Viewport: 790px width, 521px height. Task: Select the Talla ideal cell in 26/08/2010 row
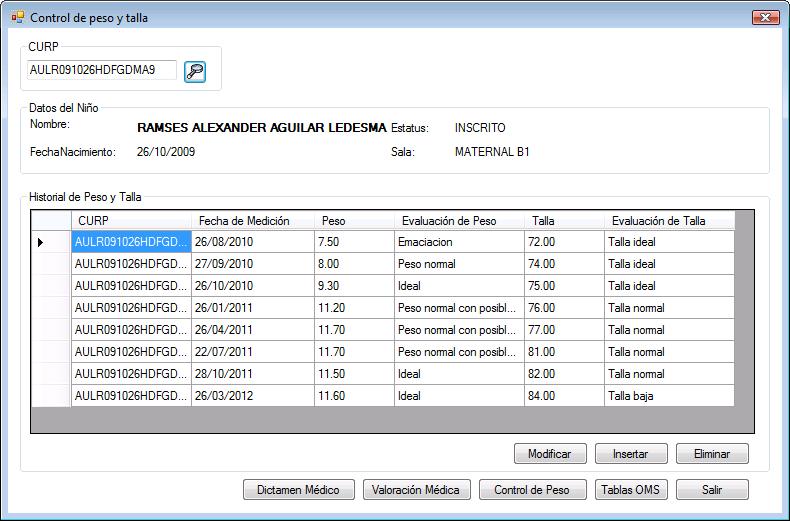(669, 242)
